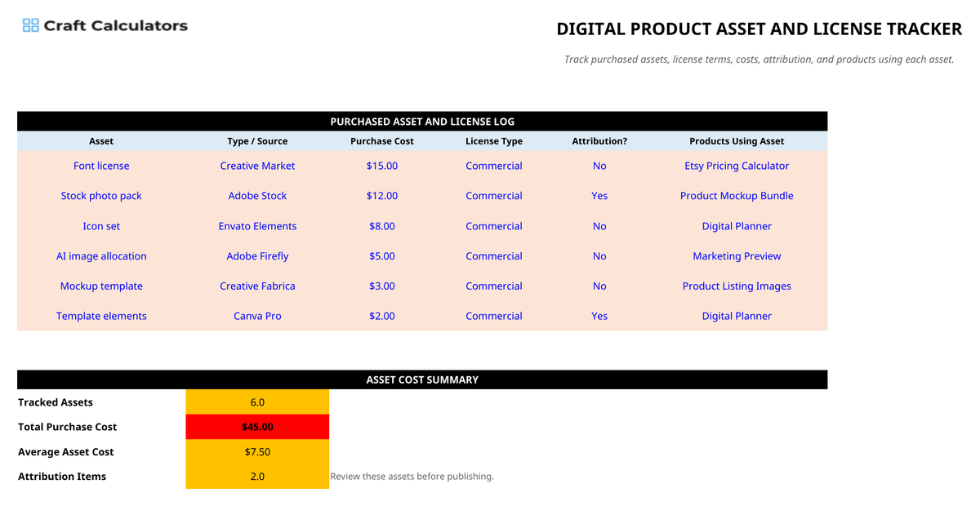Image resolution: width=980 pixels, height=506 pixels.
Task: Select the 'Product Mockup Bundle' product cell
Action: [737, 196]
